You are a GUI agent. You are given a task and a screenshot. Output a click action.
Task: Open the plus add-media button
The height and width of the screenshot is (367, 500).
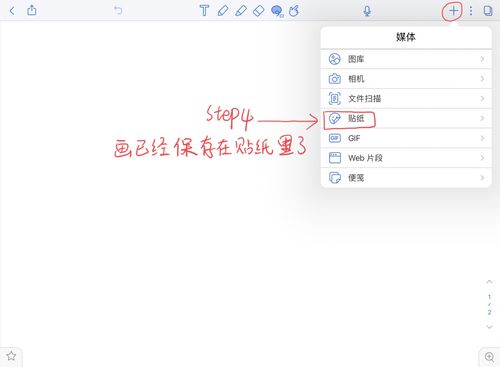tap(453, 11)
